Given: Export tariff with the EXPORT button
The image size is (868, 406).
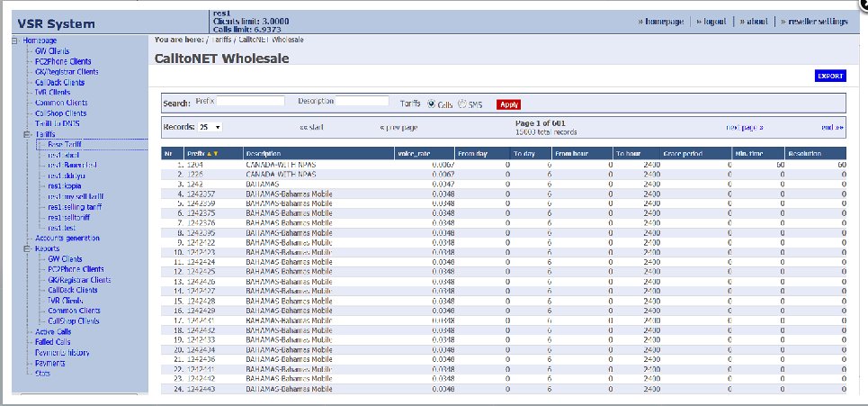Looking at the screenshot, I should (830, 77).
